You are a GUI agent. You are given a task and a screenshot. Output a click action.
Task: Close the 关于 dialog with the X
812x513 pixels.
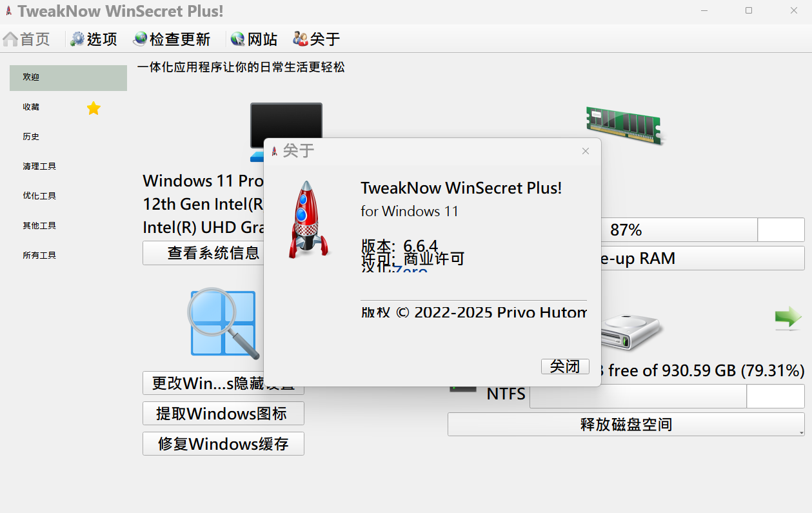click(x=586, y=151)
